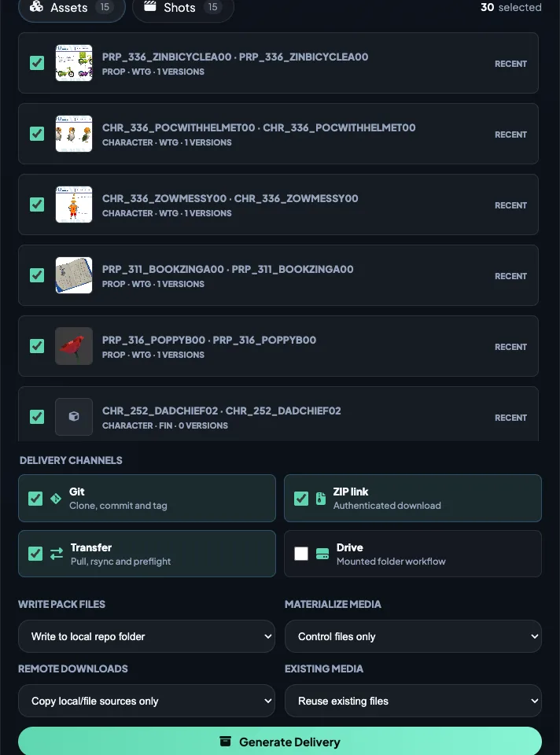
Task: Open the Write Pack Files dropdown
Action: tap(146, 636)
